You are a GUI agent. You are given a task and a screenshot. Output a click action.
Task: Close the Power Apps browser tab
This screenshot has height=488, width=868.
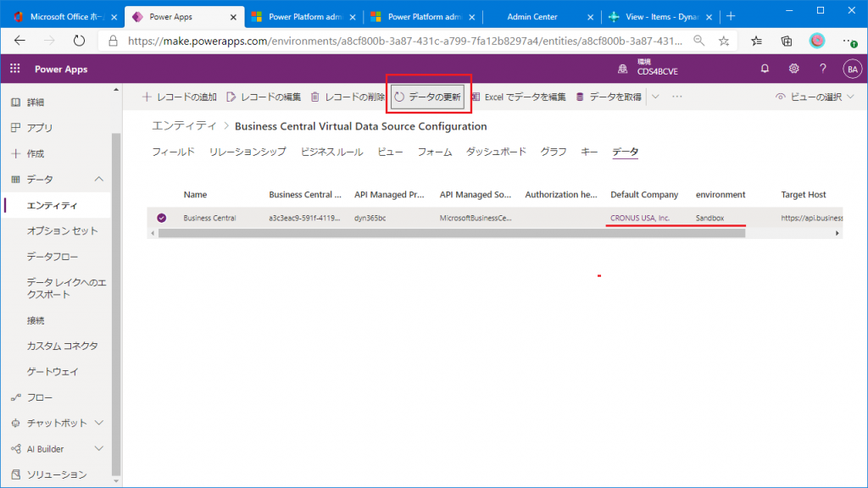pyautogui.click(x=233, y=17)
